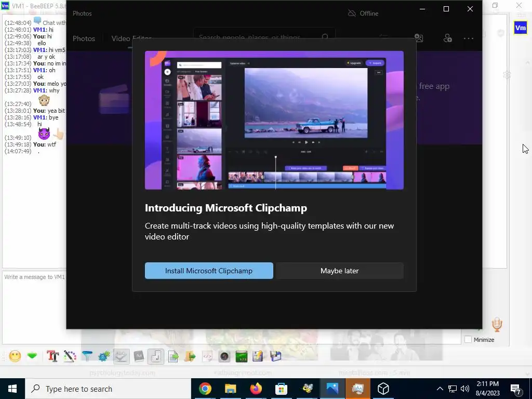
Task: Maximize the Photos window
Action: point(446,9)
